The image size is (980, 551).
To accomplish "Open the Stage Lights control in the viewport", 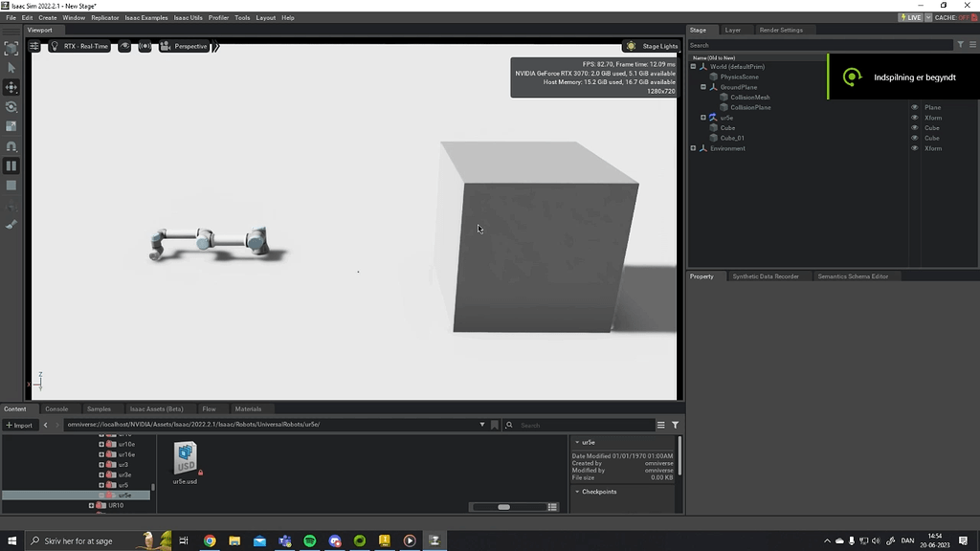I will tap(650, 45).
